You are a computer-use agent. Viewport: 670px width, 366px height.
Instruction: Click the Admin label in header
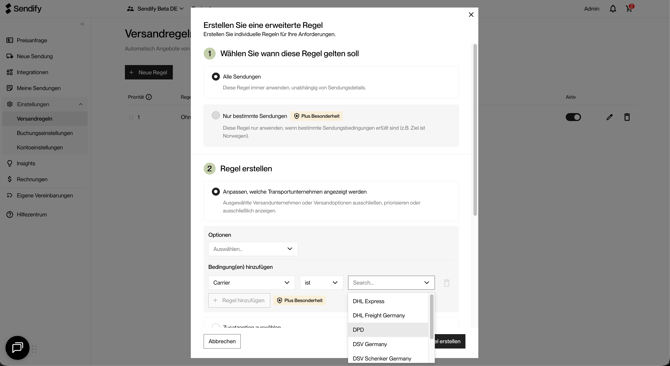pos(591,9)
